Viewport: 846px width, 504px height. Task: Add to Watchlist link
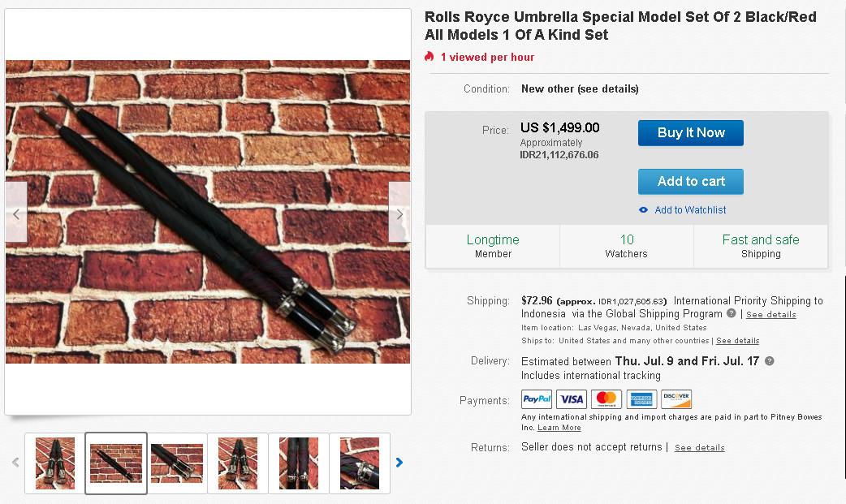[690, 210]
